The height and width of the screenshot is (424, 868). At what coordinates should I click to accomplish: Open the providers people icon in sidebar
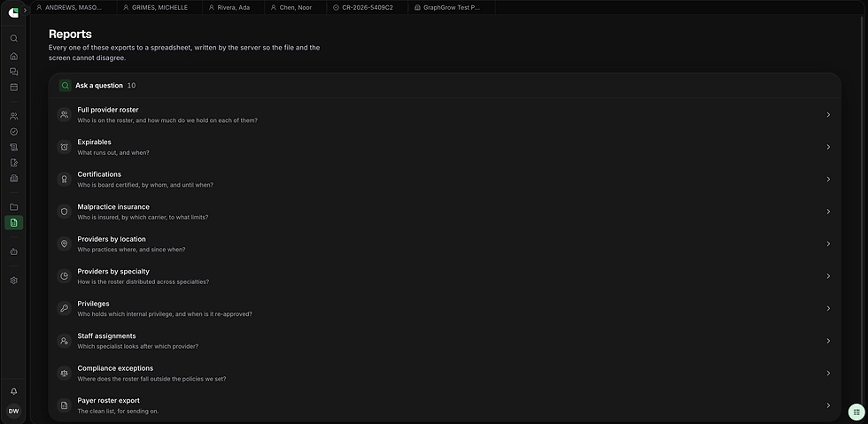coord(14,116)
